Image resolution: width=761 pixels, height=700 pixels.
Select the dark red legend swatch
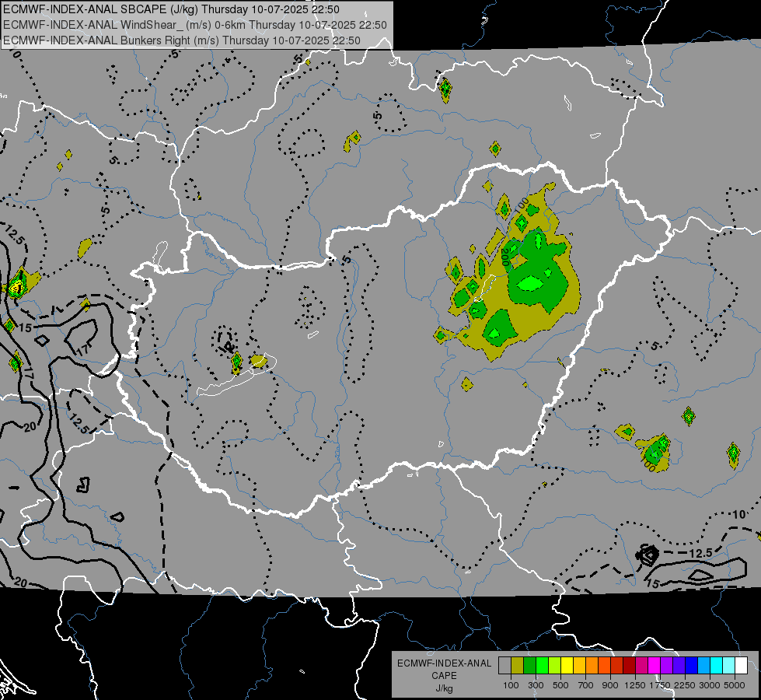tap(630, 666)
